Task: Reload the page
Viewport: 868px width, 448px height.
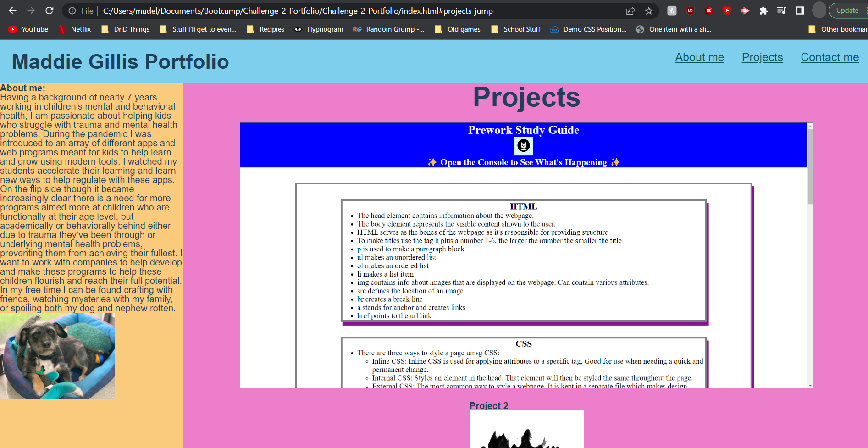Action: [50, 11]
